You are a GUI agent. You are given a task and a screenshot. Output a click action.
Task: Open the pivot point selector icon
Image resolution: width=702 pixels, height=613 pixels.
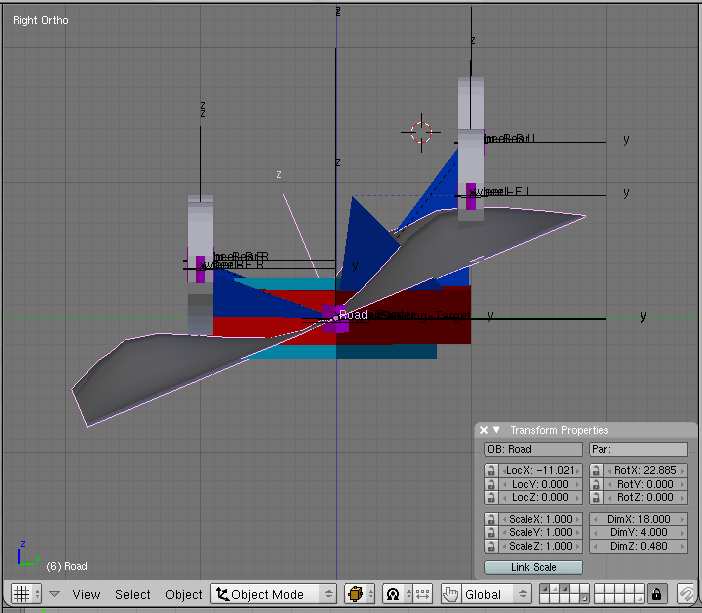tap(397, 594)
